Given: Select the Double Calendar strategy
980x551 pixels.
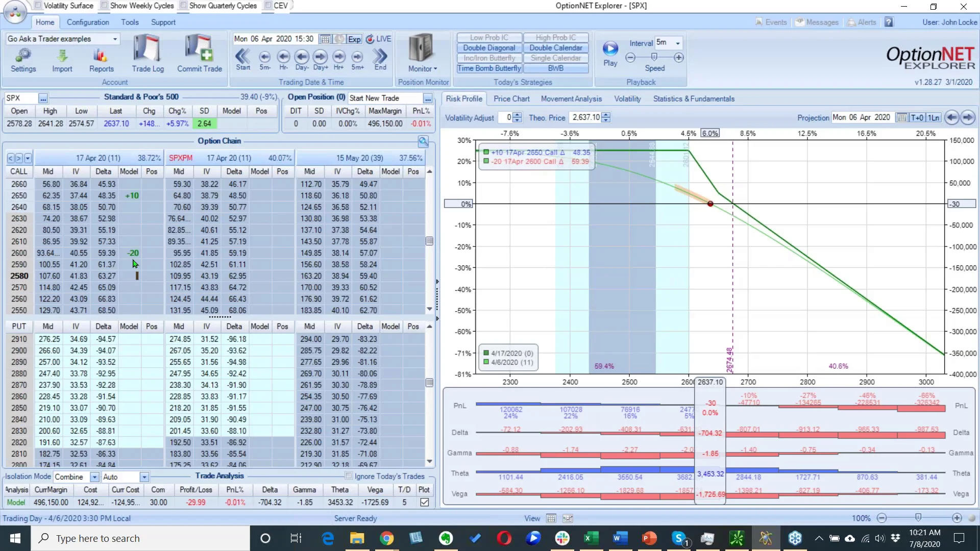Looking at the screenshot, I should pos(556,47).
